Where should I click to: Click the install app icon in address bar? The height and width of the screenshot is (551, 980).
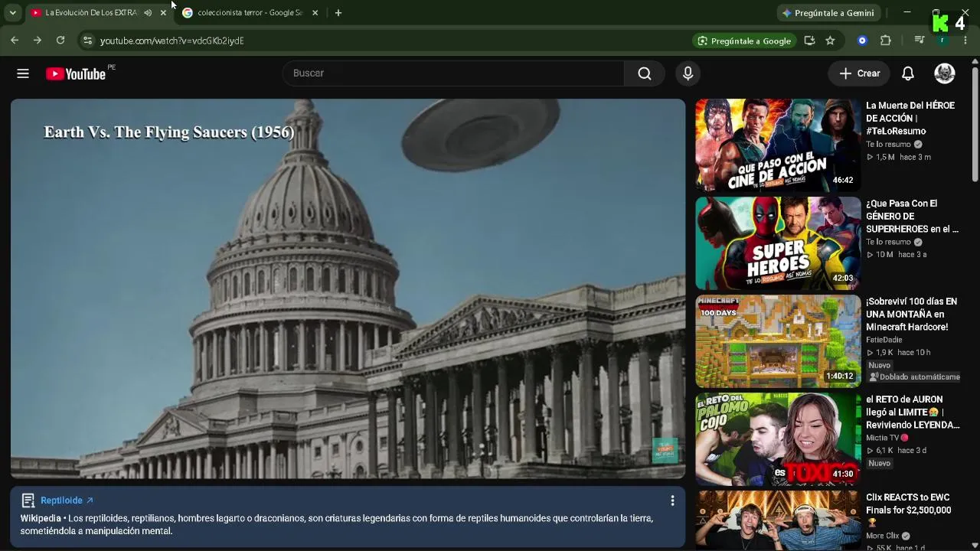click(x=809, y=41)
